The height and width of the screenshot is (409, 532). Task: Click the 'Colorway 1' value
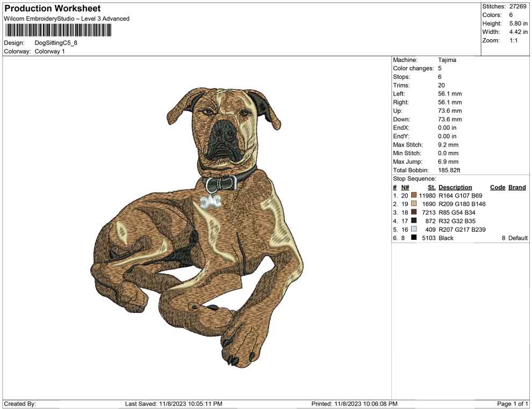click(49, 52)
